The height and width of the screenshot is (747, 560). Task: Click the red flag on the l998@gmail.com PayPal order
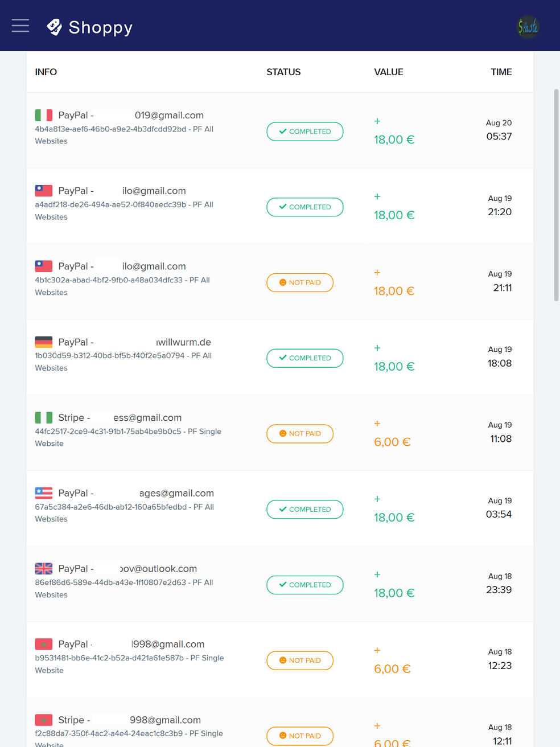point(44,645)
